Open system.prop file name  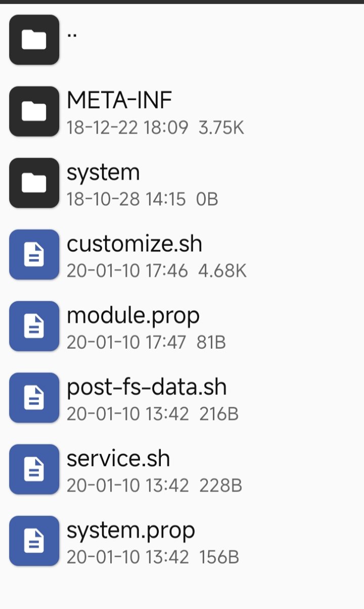[131, 531]
